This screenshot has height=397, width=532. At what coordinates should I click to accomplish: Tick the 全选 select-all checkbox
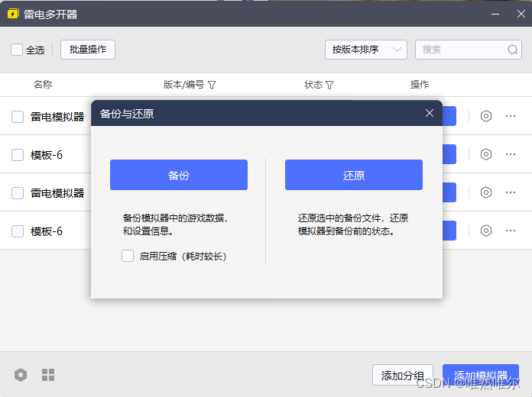pyautogui.click(x=17, y=50)
